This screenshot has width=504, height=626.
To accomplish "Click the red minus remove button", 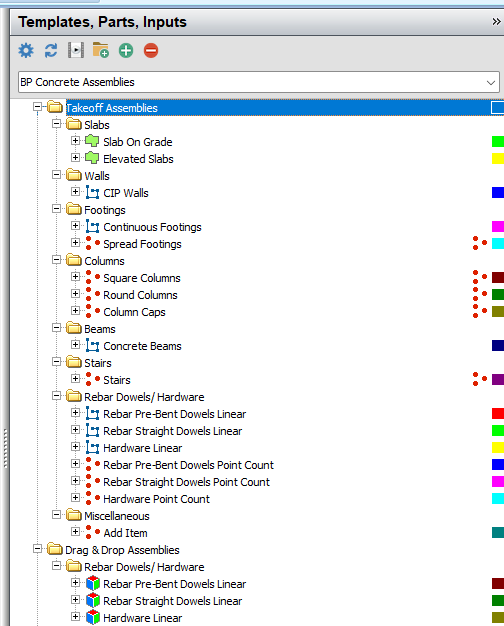I will [x=151, y=51].
